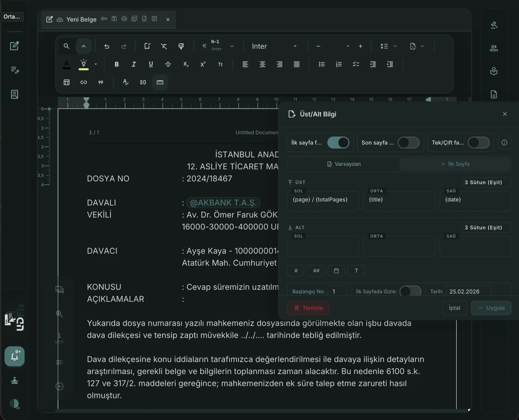Switch to İlk Sayfa tab
This screenshot has width=519, height=420.
455,164
